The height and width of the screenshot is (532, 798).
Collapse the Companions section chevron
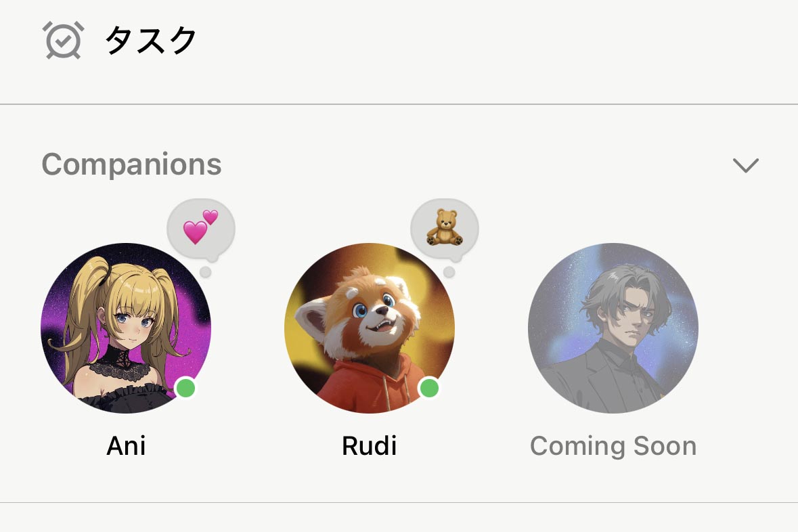(746, 165)
